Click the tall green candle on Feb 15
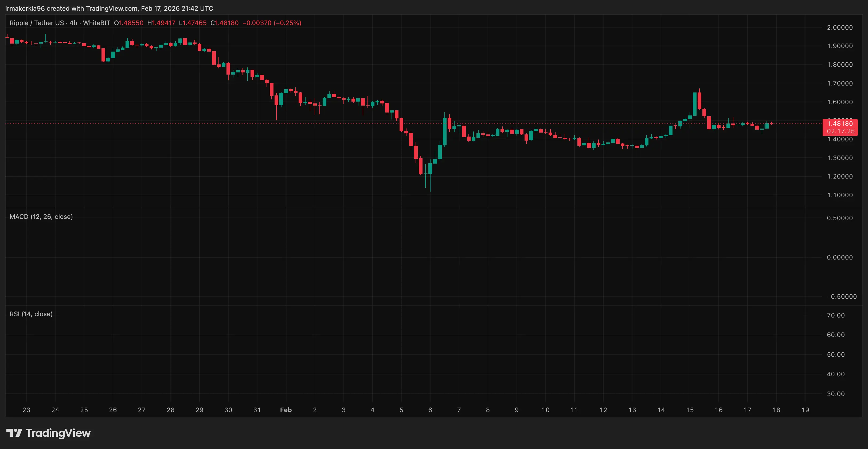 (694, 104)
